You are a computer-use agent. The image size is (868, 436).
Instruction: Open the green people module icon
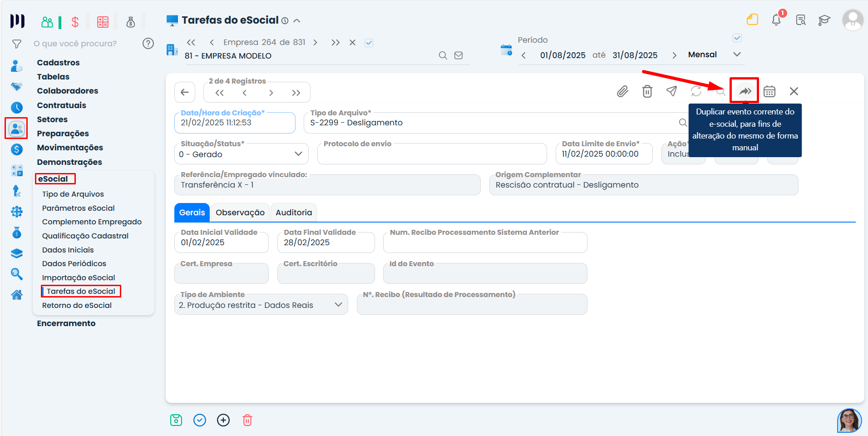point(47,22)
